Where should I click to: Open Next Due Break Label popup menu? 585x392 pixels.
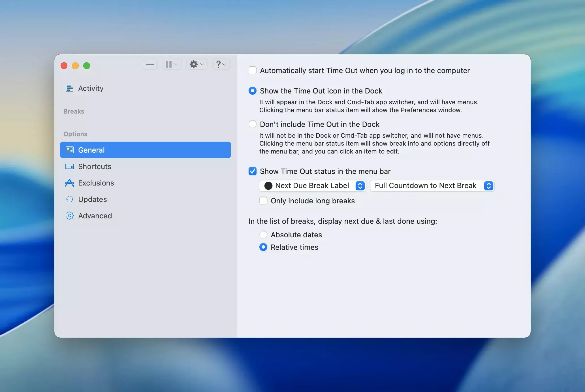point(312,186)
